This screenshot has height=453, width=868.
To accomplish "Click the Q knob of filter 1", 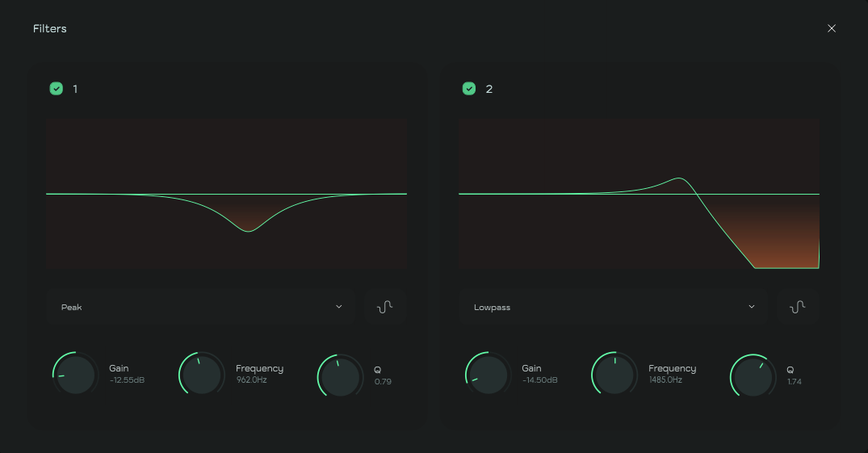I will click(x=340, y=375).
